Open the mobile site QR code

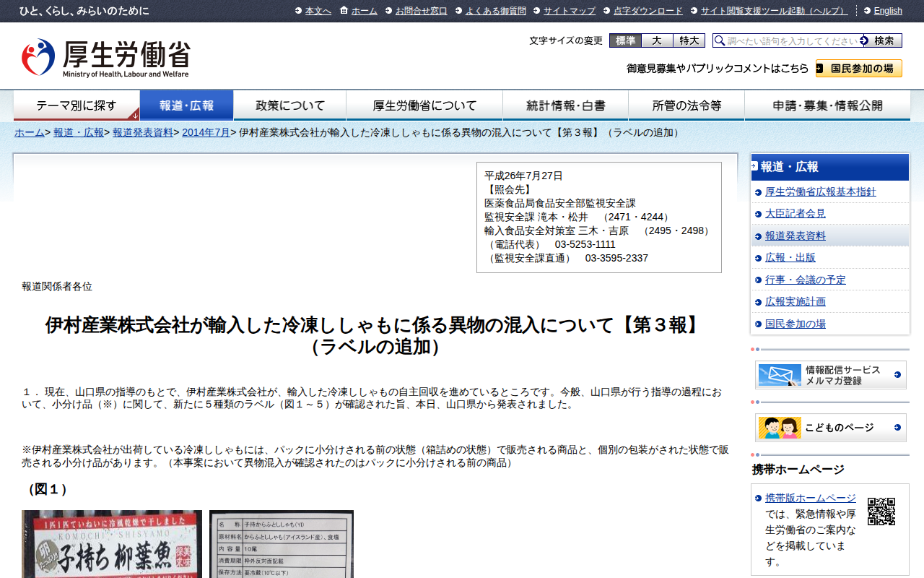881,512
